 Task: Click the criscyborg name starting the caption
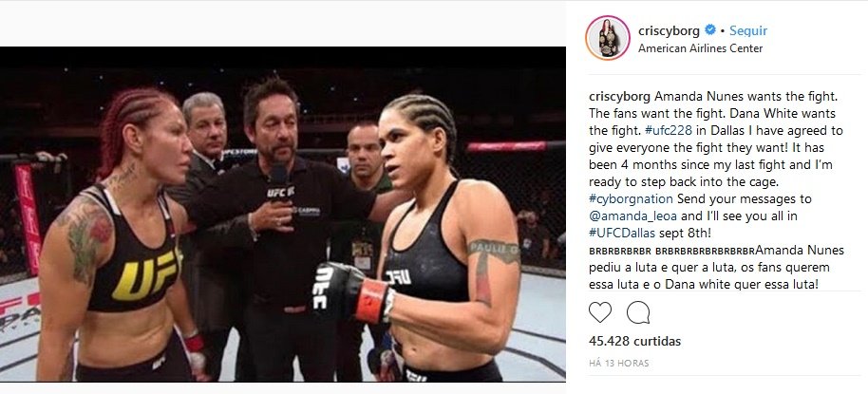coord(620,96)
